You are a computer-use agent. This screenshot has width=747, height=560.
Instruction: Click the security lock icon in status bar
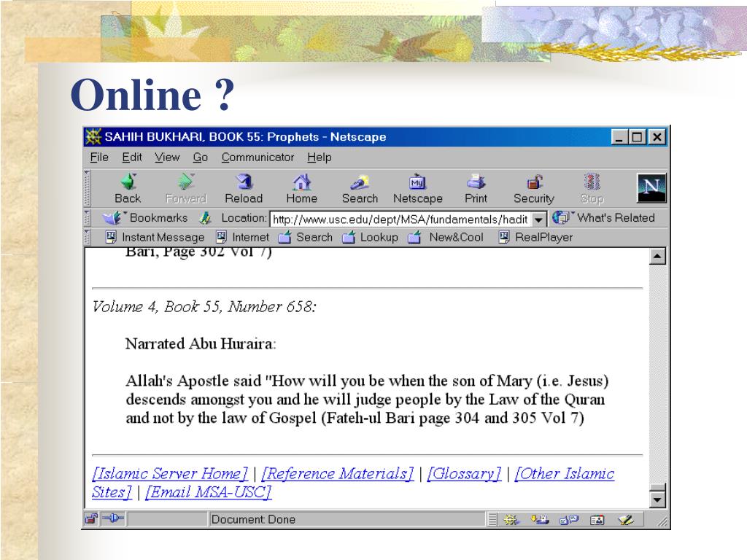click(x=91, y=519)
